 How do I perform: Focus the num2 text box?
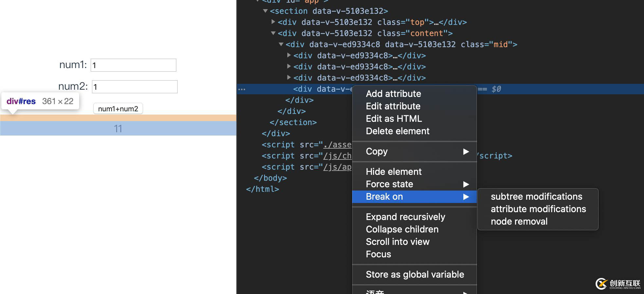(x=135, y=87)
